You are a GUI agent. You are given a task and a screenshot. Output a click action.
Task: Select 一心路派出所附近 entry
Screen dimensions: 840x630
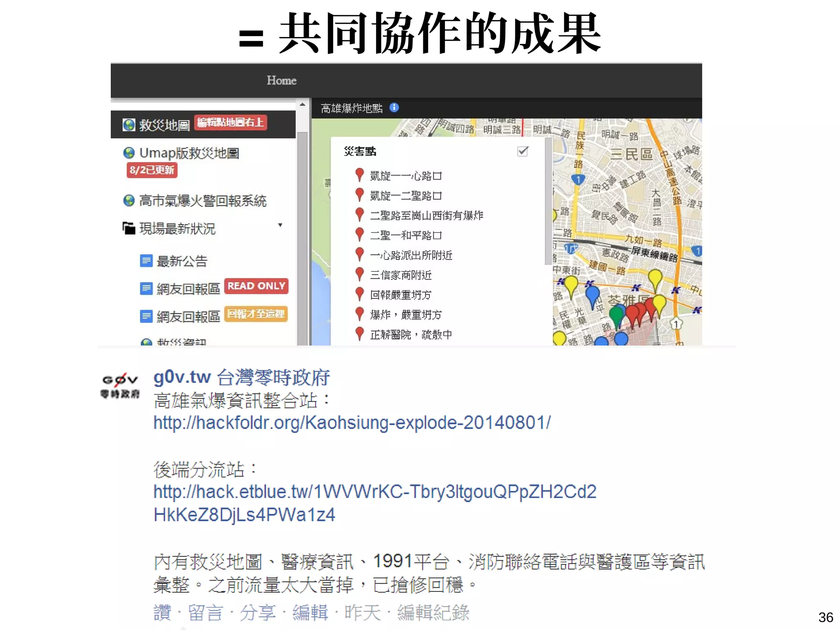(x=411, y=255)
